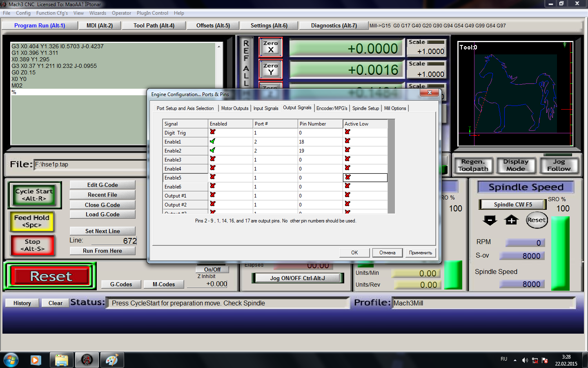Screen dimensions: 588x368
Task: Toggle Active Low for the Enable5 signal
Action: [x=347, y=177]
